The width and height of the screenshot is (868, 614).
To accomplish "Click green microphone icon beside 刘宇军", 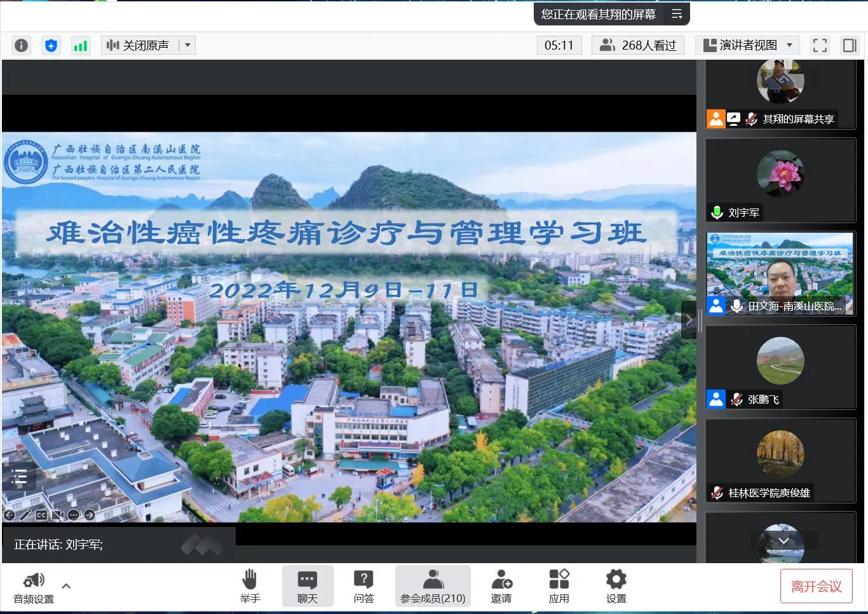I will point(717,213).
